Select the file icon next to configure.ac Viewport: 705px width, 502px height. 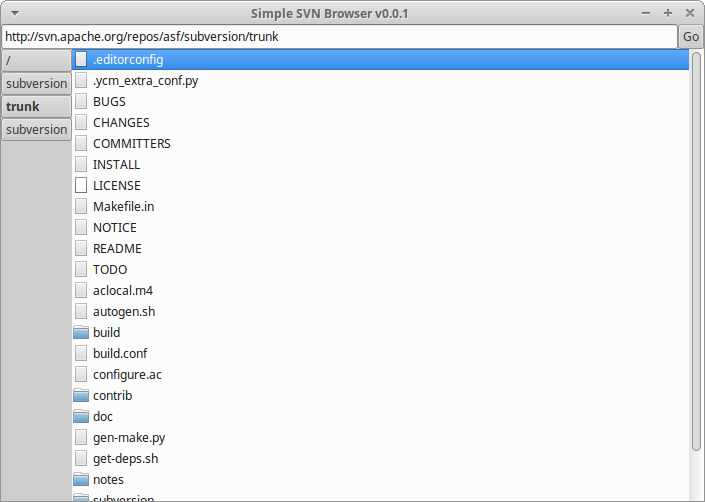[81, 374]
